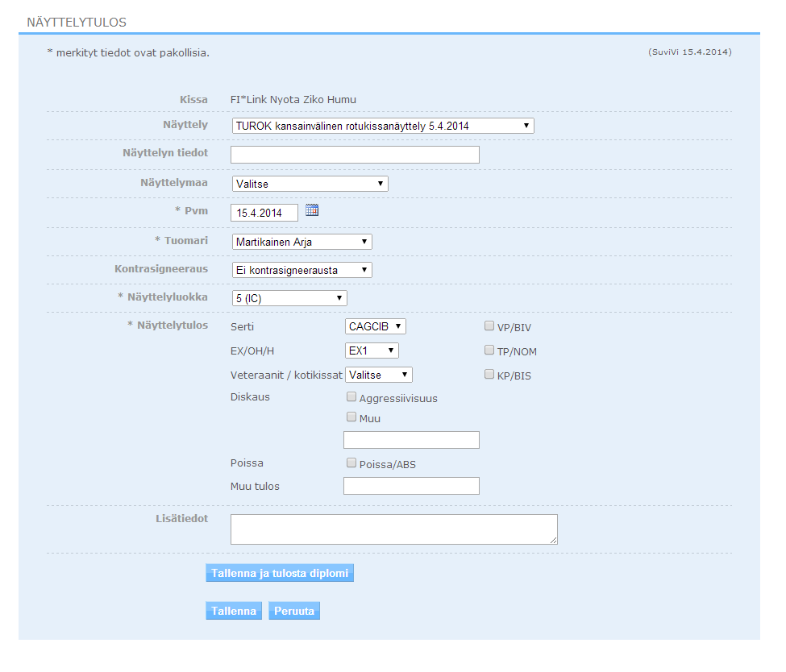
Task: Open the calendar date picker icon
Action: tap(312, 210)
